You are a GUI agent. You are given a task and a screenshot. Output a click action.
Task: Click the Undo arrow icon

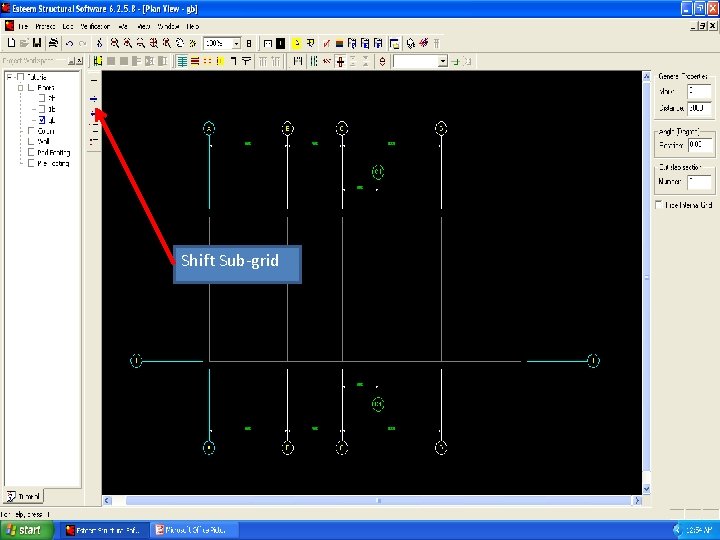click(69, 43)
